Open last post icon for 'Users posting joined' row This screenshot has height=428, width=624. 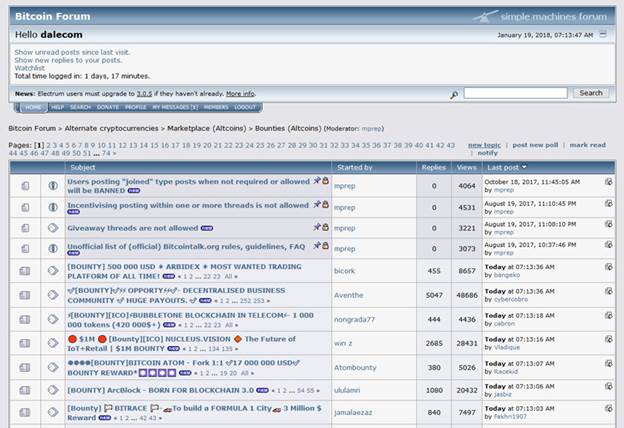pyautogui.click(x=608, y=182)
